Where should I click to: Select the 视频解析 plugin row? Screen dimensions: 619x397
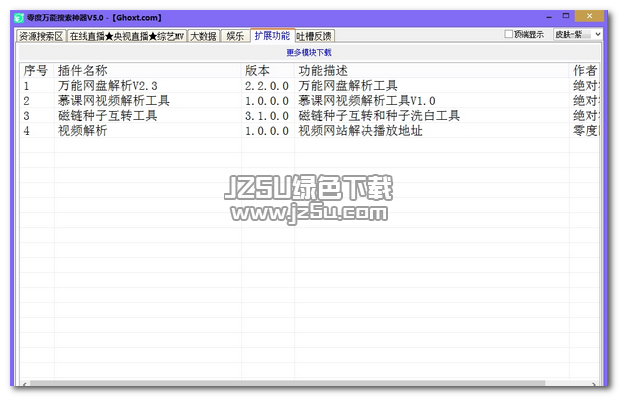310,131
